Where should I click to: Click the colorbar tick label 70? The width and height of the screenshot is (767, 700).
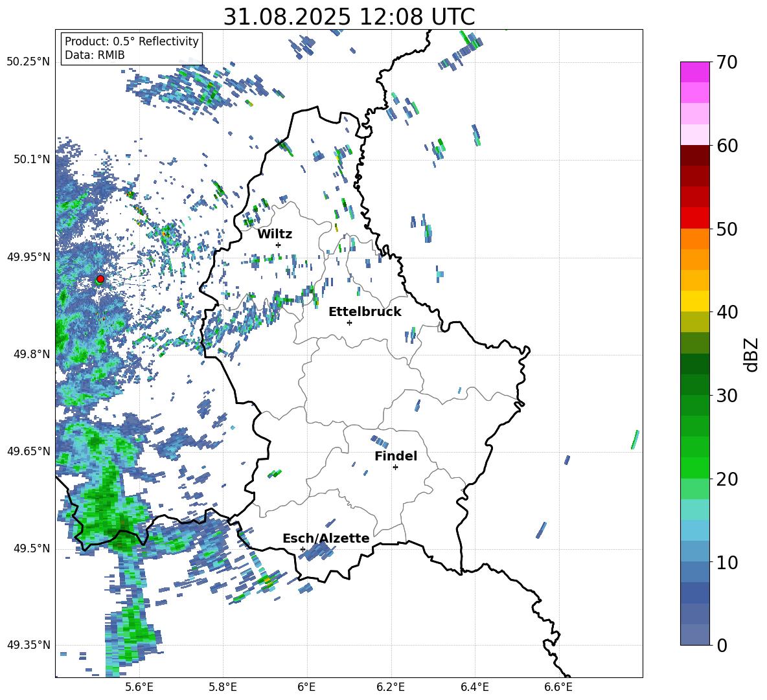point(727,63)
